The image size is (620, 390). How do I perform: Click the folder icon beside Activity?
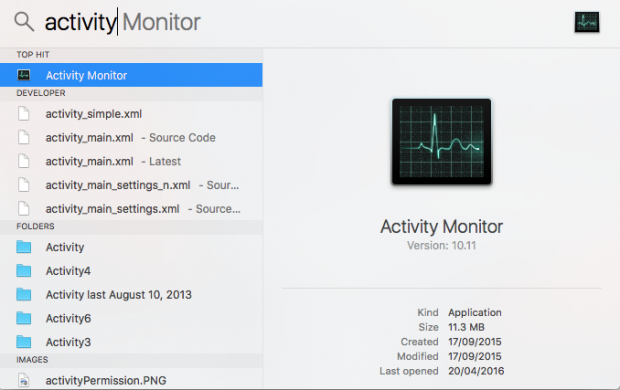point(24,247)
